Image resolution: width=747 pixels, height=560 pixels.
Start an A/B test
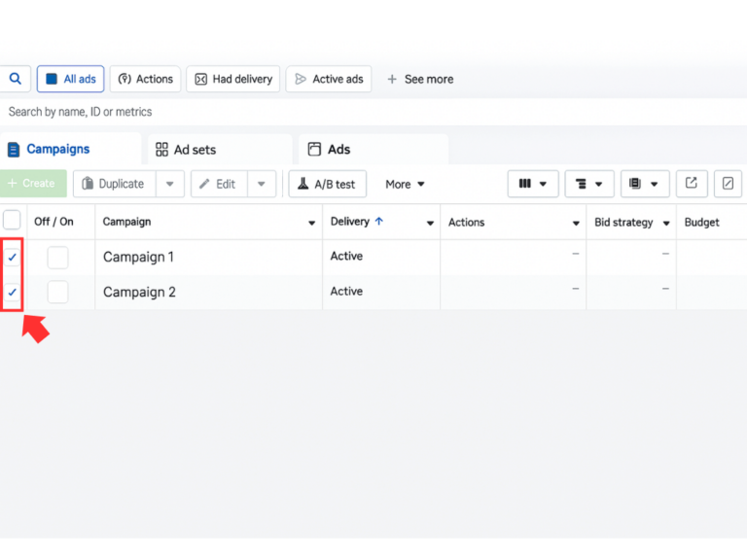[x=327, y=184]
